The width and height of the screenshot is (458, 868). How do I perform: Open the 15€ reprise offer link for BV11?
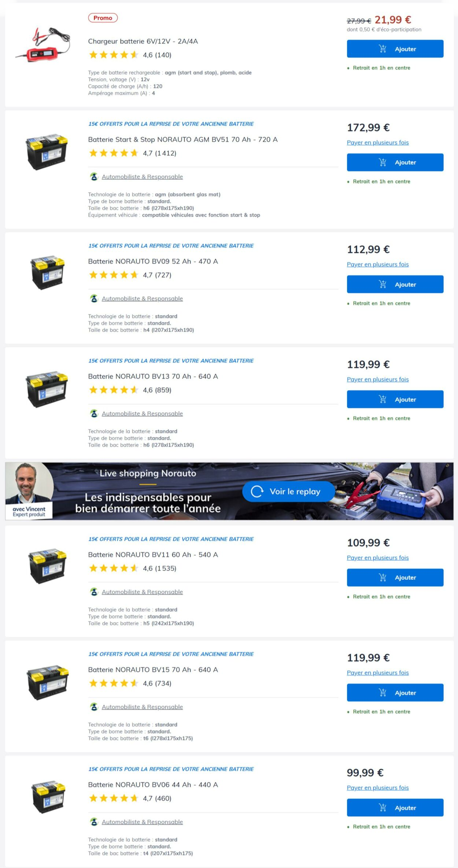click(171, 539)
